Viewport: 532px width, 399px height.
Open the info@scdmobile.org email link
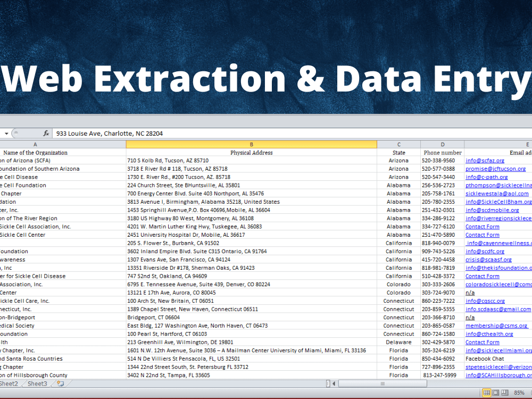click(492, 210)
